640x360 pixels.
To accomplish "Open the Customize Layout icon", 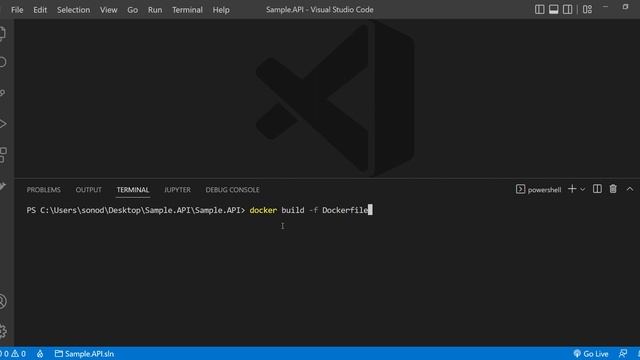I will (x=587, y=9).
